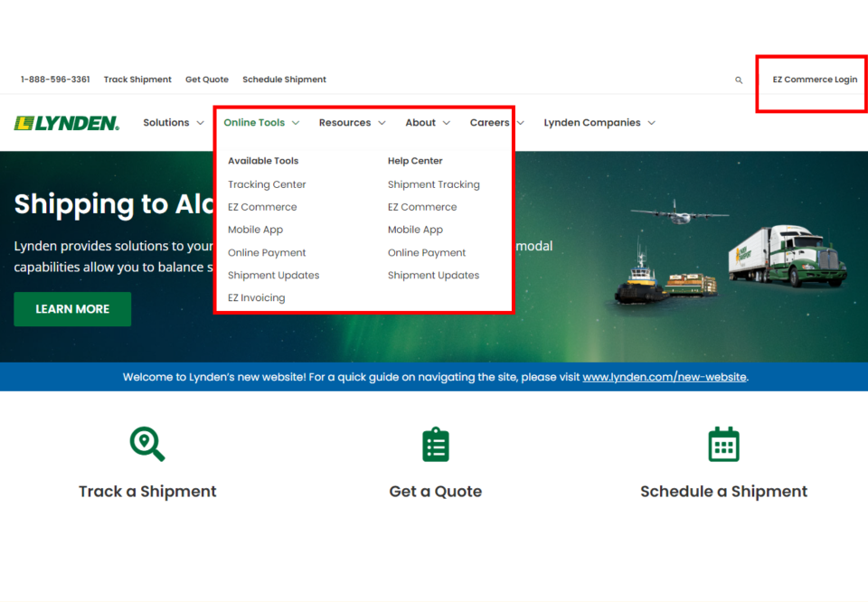Click Schedule Shipment in the top bar
868x602 pixels.
tap(285, 80)
